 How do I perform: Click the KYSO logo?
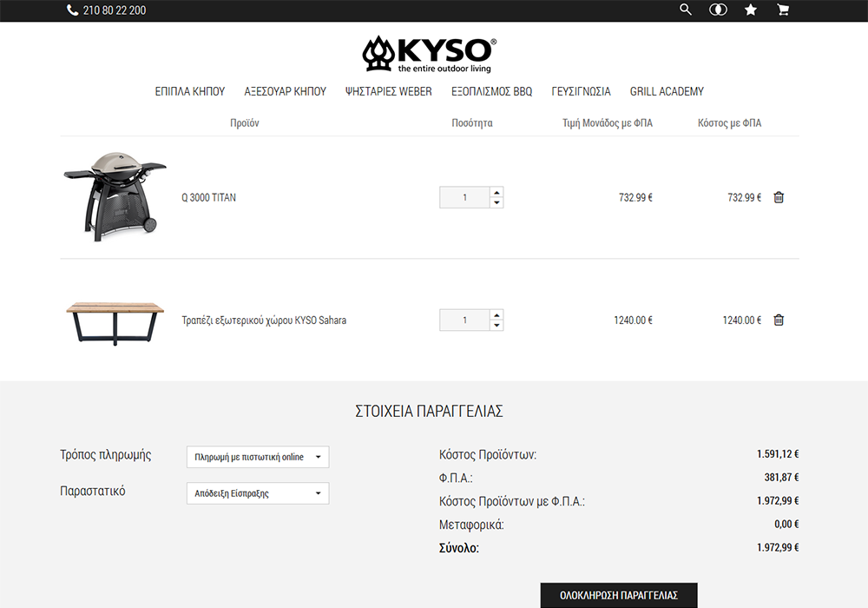pos(430,54)
